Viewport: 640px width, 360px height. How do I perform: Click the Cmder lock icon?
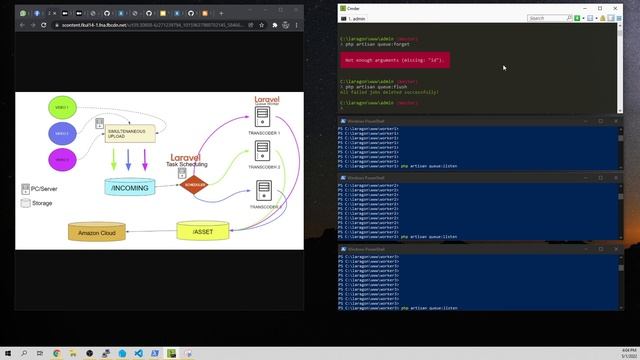602,18
